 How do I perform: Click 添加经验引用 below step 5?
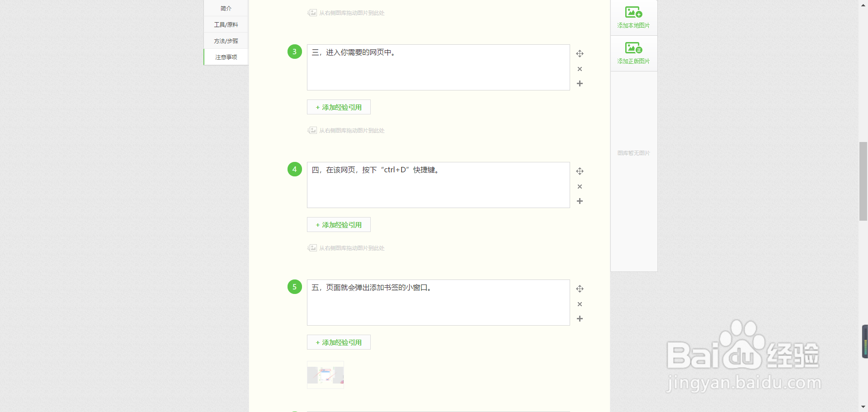click(338, 342)
